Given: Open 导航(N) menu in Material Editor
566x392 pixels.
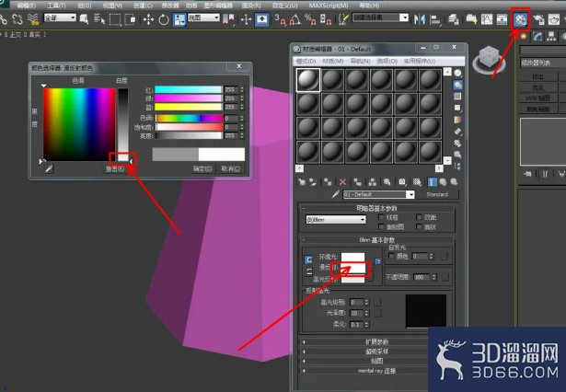Looking at the screenshot, I should pyautogui.click(x=360, y=61).
